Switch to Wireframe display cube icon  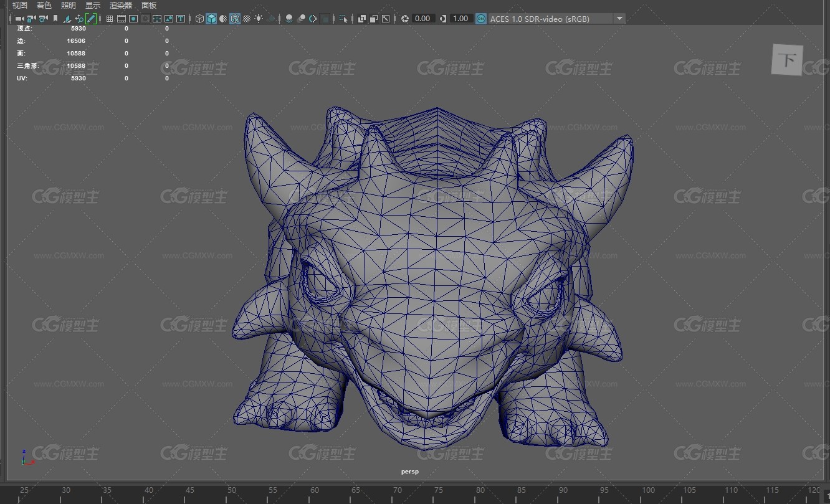click(x=199, y=19)
